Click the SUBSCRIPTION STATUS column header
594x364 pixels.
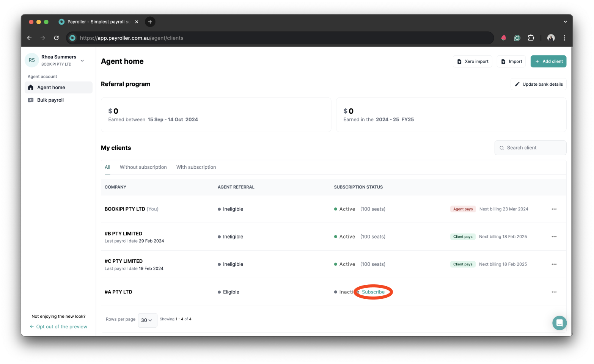358,187
